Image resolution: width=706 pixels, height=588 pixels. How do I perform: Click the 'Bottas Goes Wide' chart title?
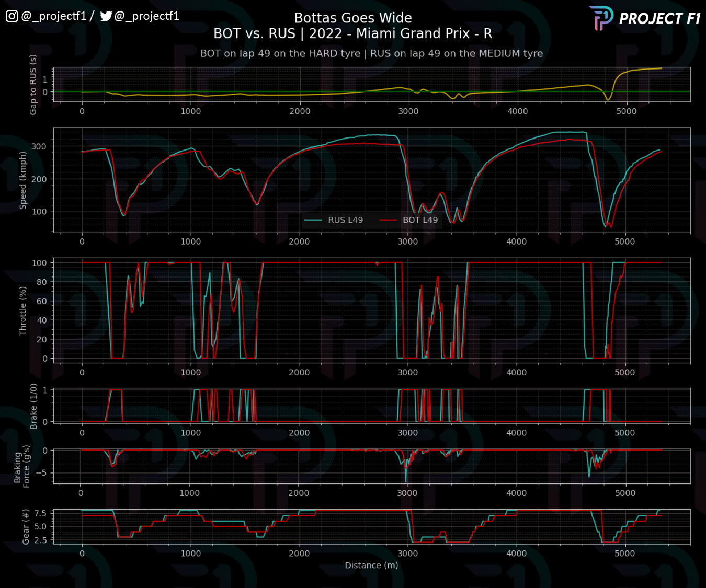click(x=353, y=18)
